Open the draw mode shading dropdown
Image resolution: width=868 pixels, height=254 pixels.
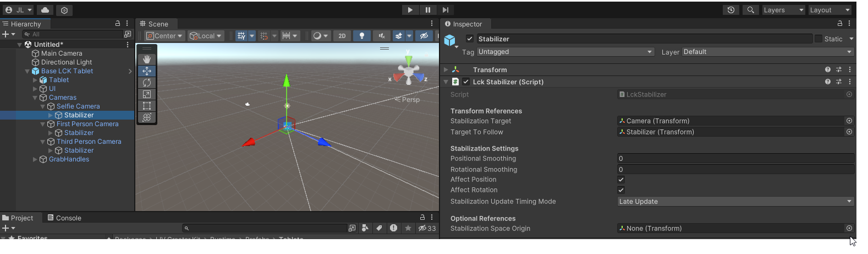click(320, 36)
